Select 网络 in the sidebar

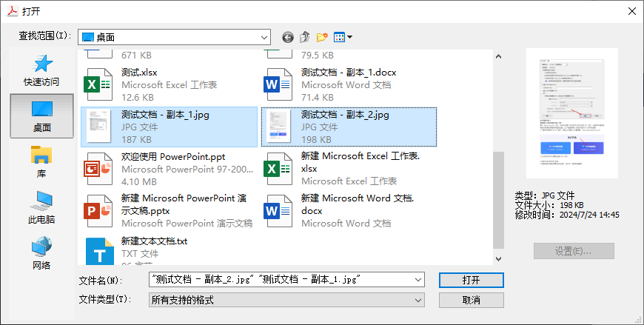click(41, 253)
